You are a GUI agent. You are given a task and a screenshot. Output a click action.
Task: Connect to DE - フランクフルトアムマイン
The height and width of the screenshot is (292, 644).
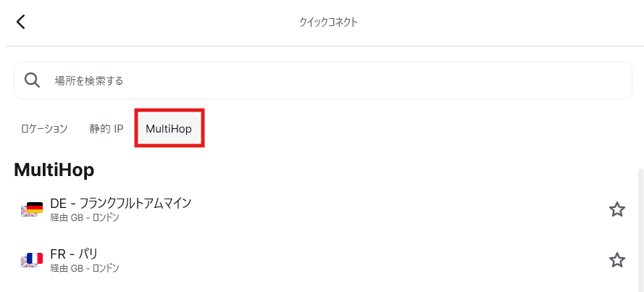[120, 204]
